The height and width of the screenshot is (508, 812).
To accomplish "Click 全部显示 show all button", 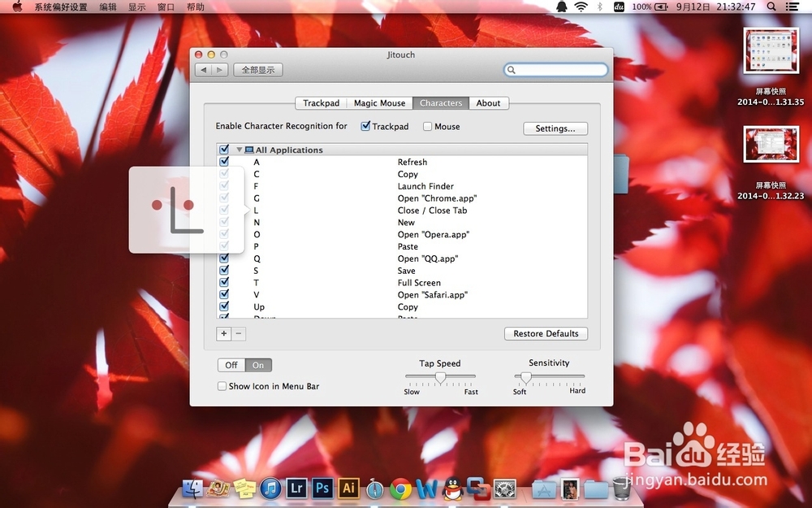I will click(x=258, y=69).
